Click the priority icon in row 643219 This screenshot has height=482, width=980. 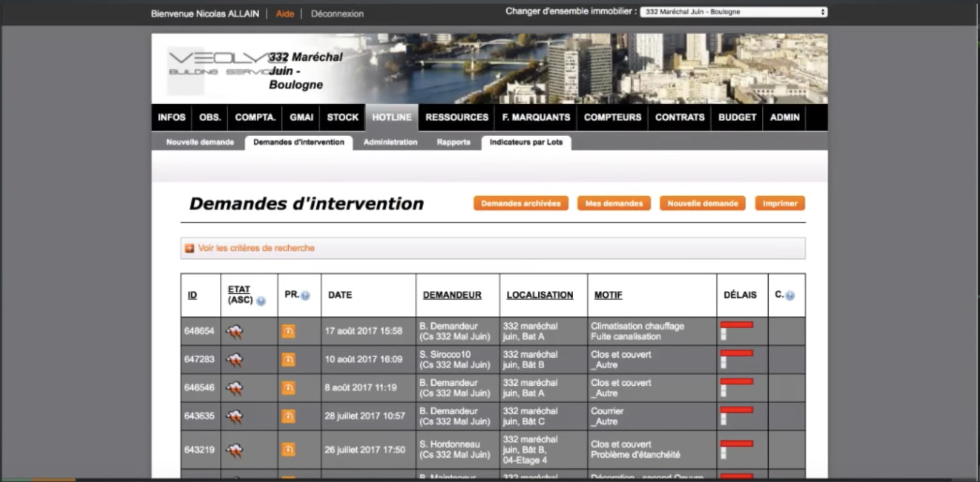tap(288, 450)
